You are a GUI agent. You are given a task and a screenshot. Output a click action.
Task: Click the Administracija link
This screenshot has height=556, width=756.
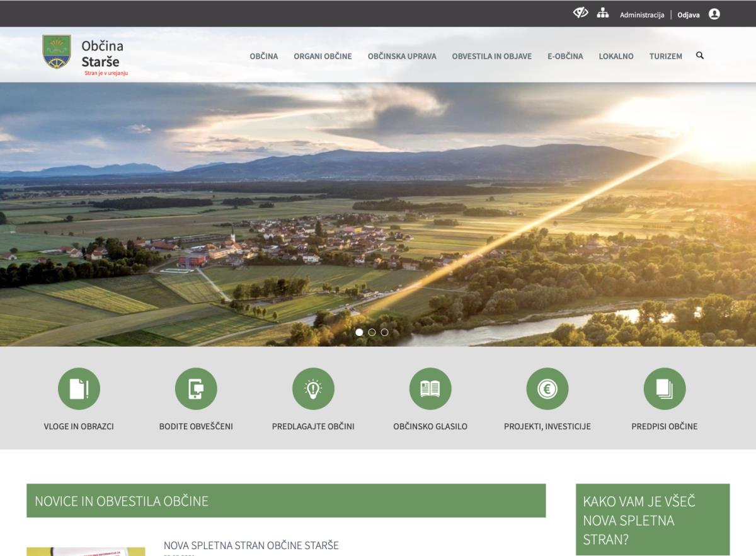pyautogui.click(x=642, y=14)
